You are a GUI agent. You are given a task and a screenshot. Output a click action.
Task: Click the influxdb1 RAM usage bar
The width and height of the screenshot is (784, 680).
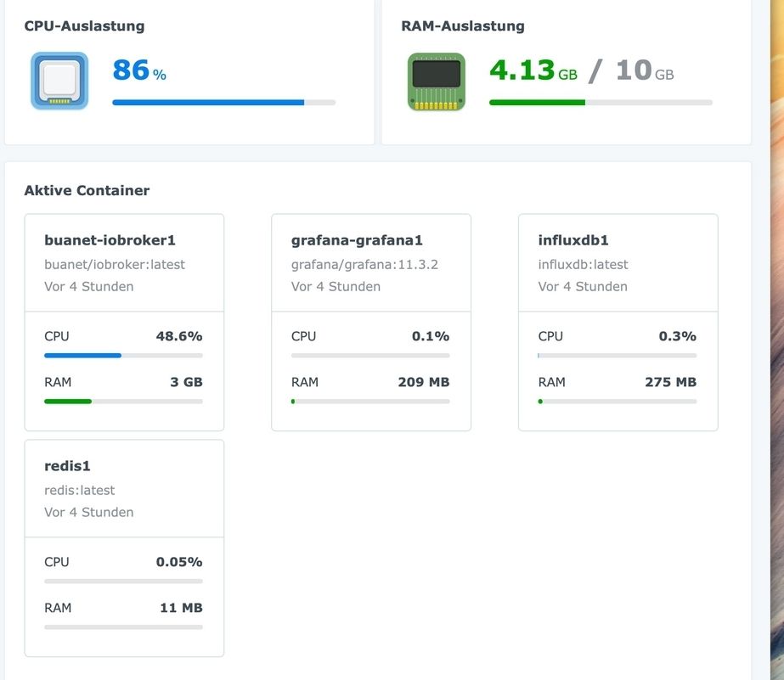[x=618, y=402]
